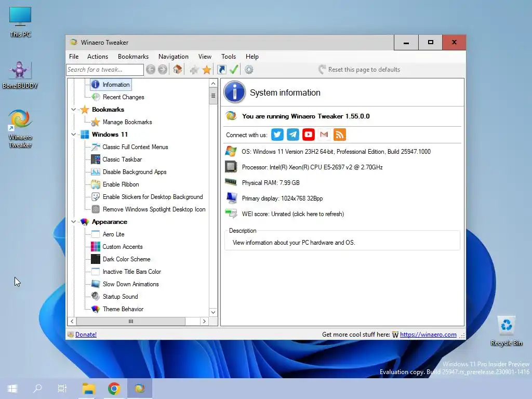Click the Primary display monitor icon

231,198
